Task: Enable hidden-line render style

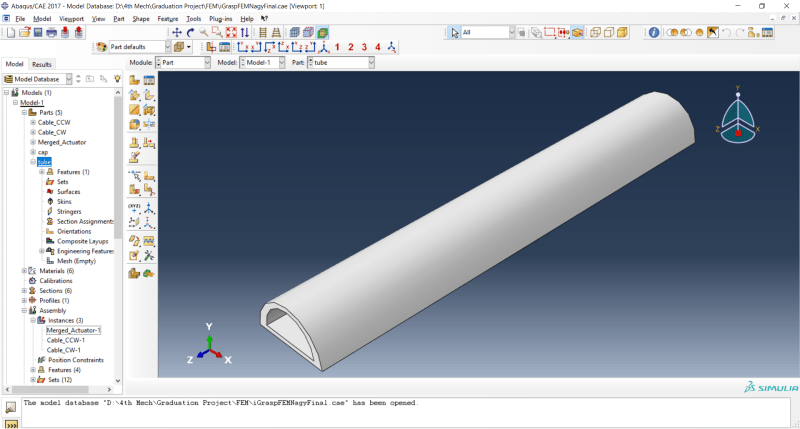Action: point(609,33)
